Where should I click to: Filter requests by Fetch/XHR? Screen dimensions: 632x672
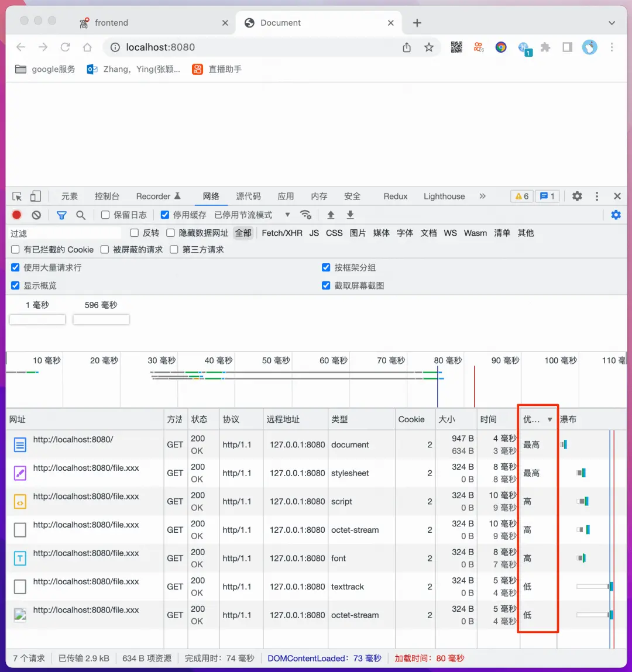point(281,233)
